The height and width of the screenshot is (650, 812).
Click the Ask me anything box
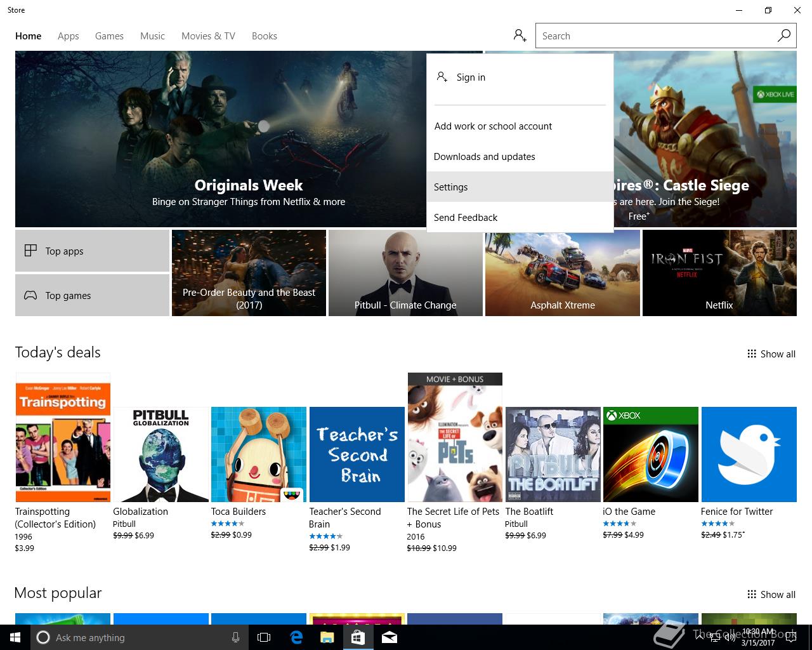[x=140, y=637]
